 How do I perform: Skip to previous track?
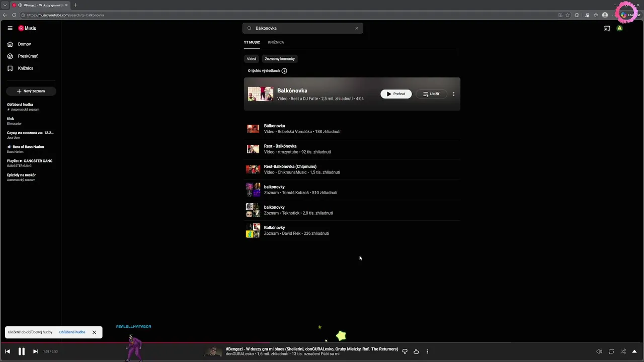(x=8, y=351)
